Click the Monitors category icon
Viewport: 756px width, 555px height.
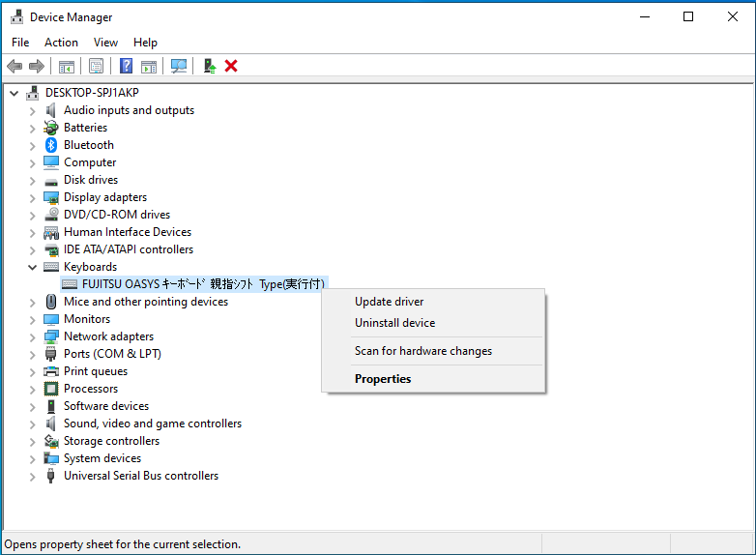click(x=51, y=319)
